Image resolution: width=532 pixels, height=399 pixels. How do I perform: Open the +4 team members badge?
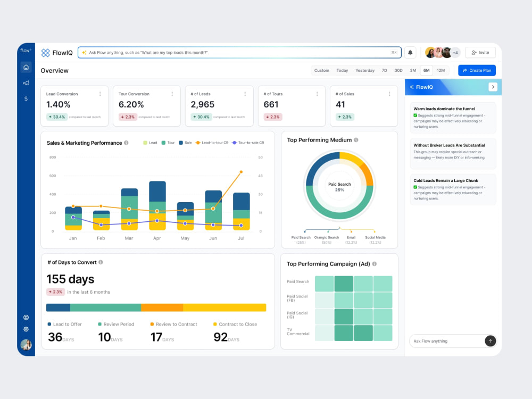455,53
